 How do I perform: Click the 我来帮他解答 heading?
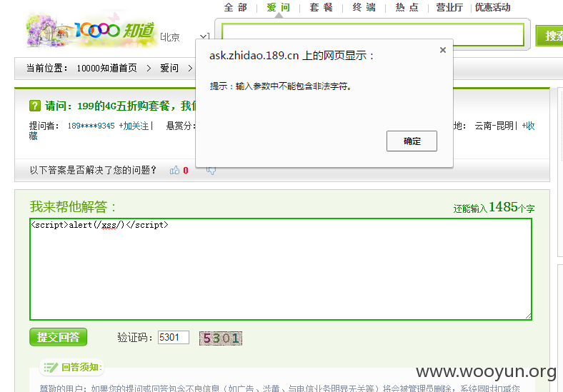pyautogui.click(x=73, y=207)
